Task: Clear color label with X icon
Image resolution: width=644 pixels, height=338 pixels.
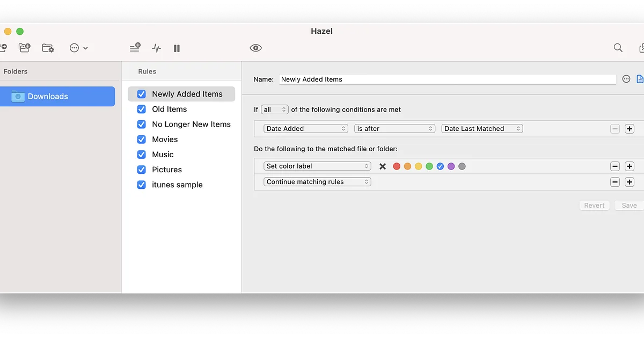Action: [x=383, y=166]
